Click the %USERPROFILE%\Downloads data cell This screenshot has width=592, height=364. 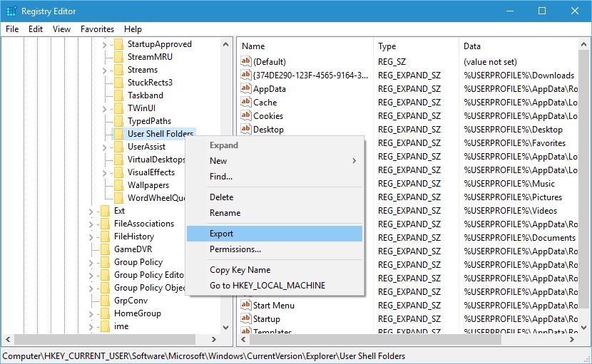519,75
